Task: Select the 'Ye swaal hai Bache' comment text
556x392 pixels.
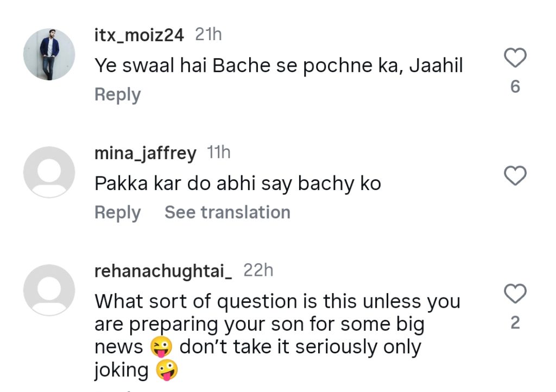Action: pyautogui.click(x=279, y=66)
